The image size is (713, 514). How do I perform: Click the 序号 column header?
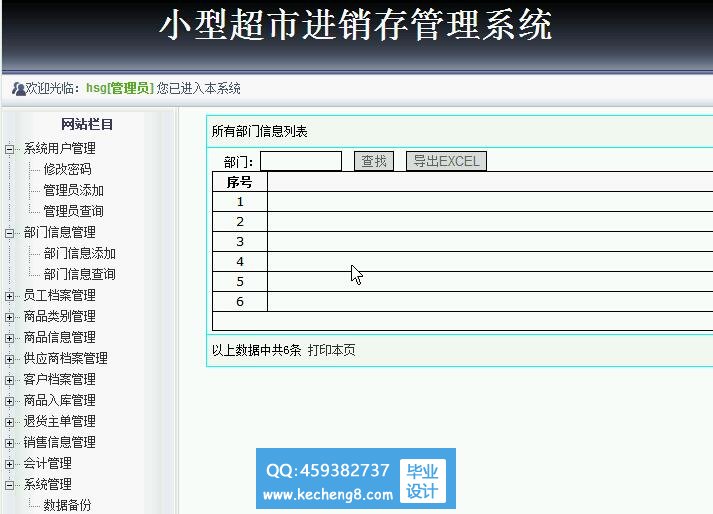pos(240,182)
